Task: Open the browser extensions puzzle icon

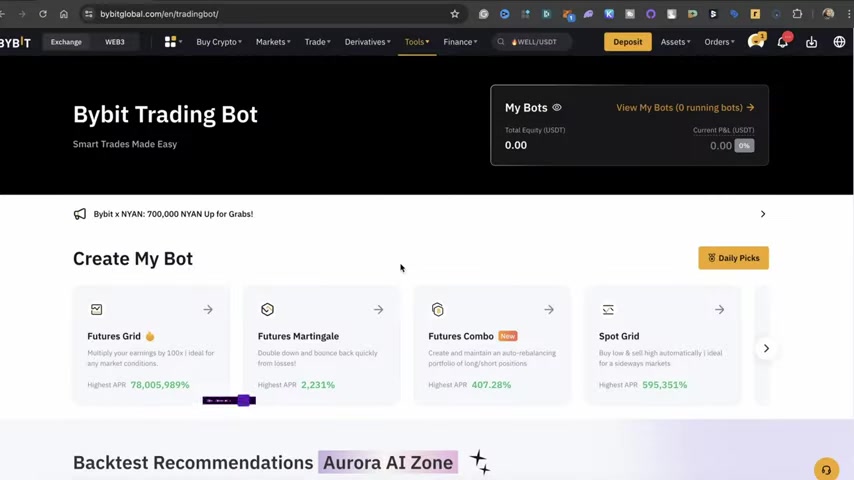Action: pos(797,14)
